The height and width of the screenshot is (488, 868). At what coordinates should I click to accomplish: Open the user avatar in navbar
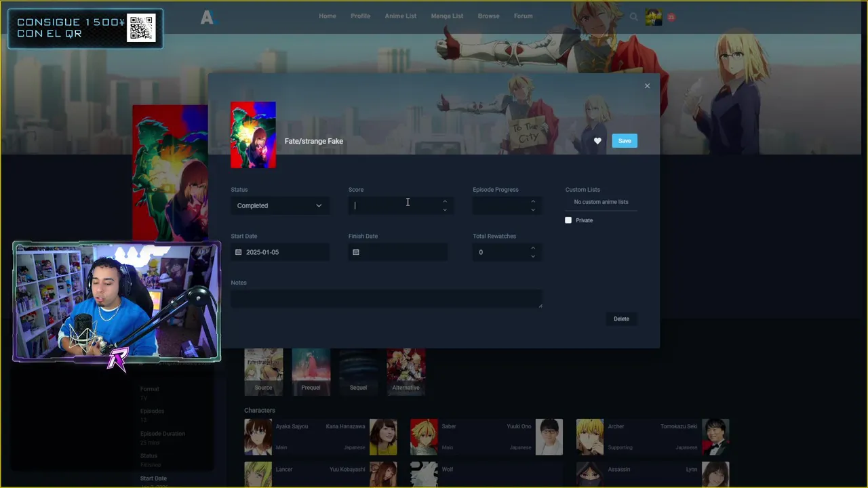click(x=653, y=18)
